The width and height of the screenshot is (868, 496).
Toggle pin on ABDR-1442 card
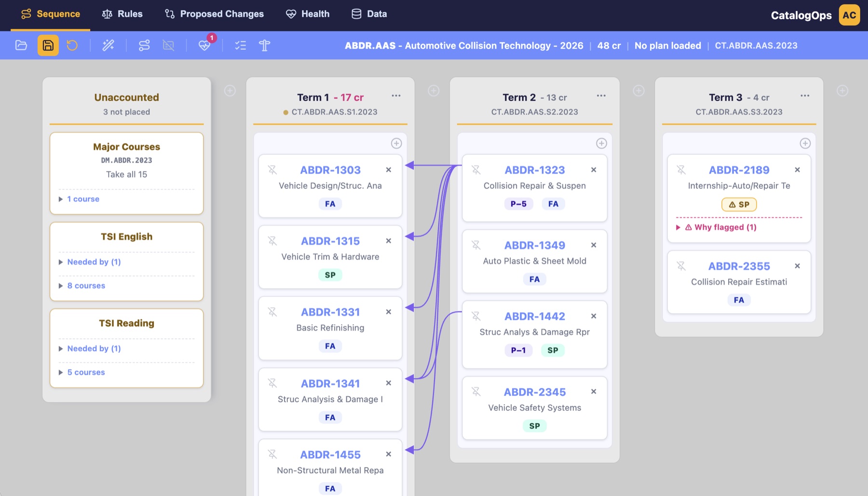[x=476, y=316]
